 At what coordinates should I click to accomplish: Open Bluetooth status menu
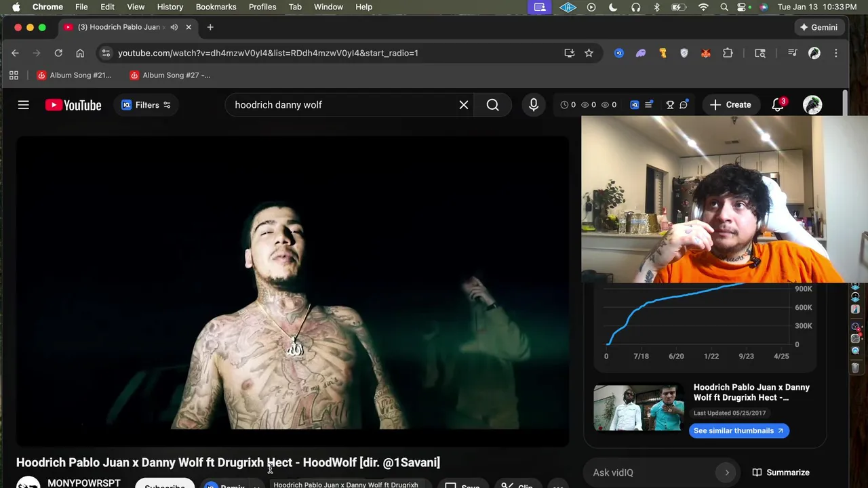656,7
